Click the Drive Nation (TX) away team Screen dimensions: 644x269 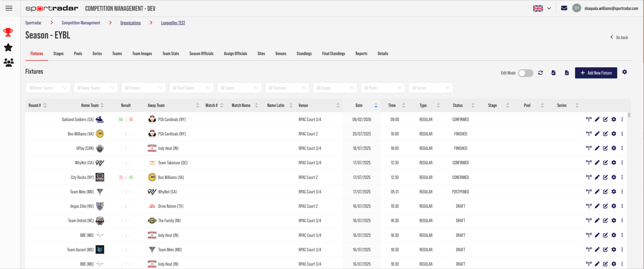[x=171, y=206]
